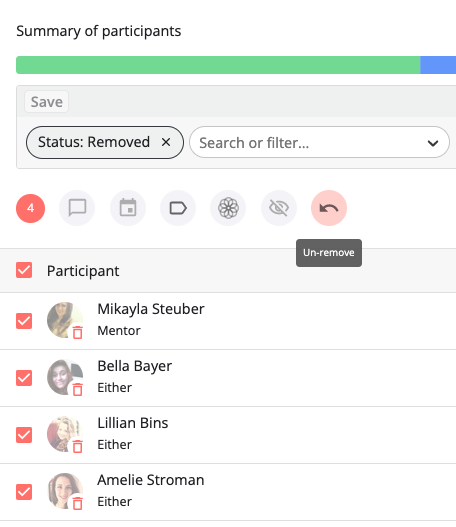Viewport: 456px width, 527px height.
Task: Click the tag label icon
Action: (178, 208)
